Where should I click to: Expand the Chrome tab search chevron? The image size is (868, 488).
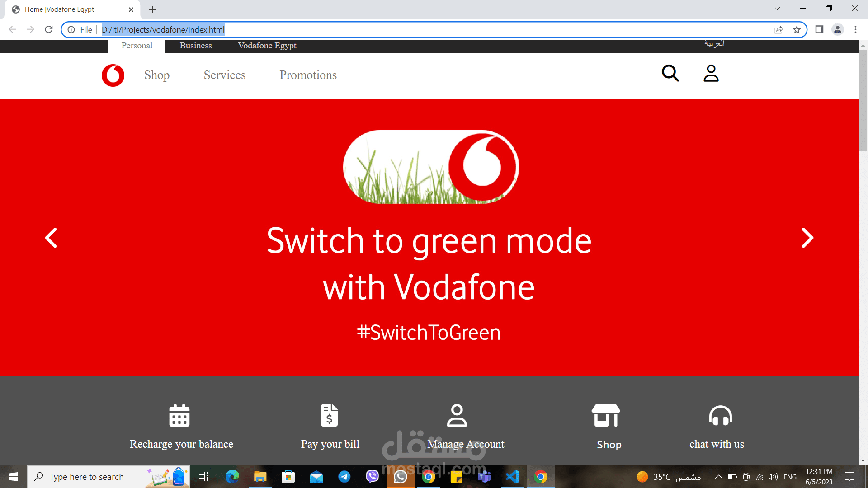[777, 9]
